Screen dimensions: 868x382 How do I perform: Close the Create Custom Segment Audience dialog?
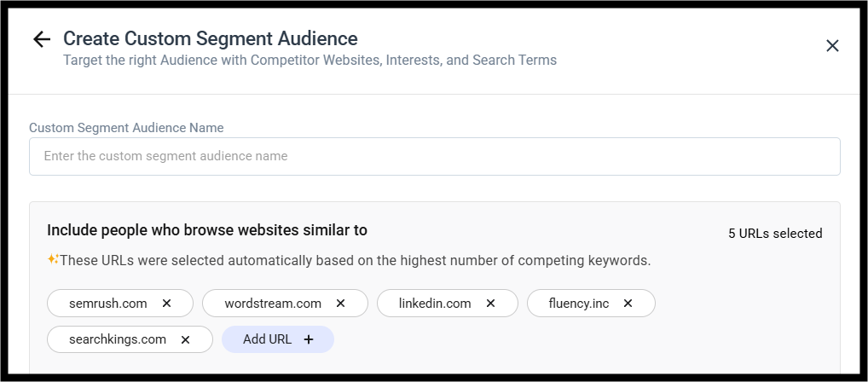coord(832,46)
